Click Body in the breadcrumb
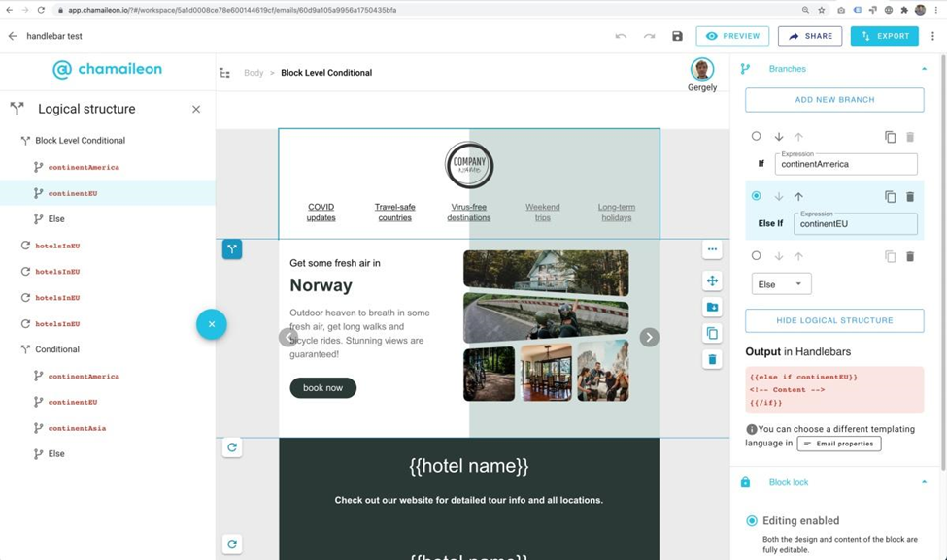 click(254, 73)
